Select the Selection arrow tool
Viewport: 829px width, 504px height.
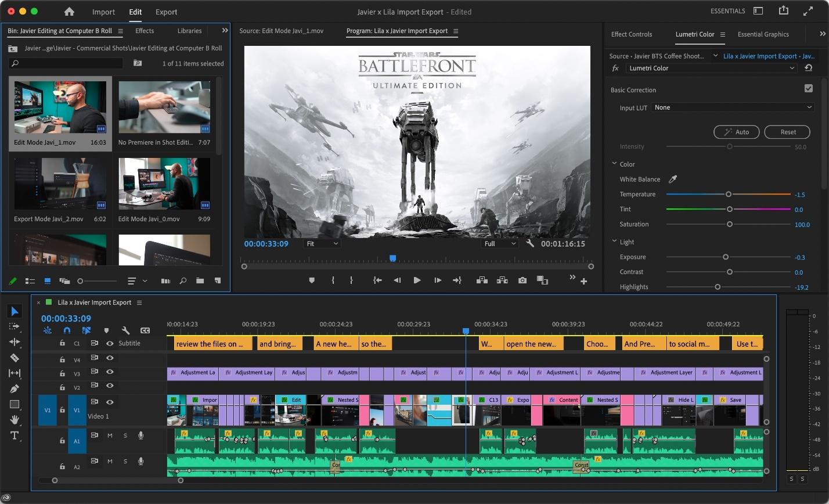click(15, 311)
